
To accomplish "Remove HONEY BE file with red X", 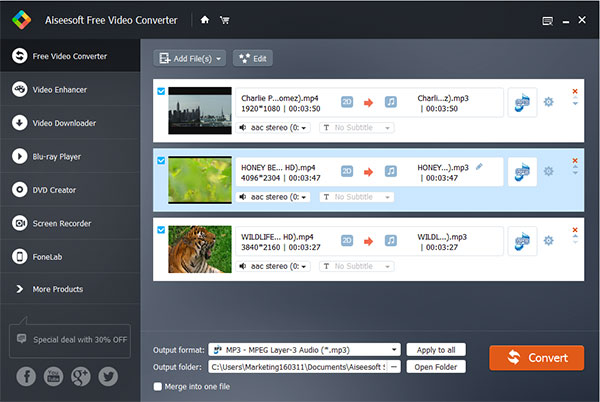I will [x=575, y=161].
